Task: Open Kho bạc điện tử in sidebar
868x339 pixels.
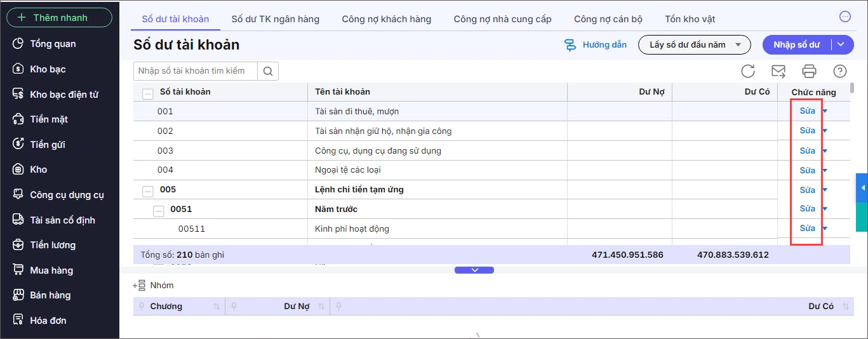Action: coord(63,95)
